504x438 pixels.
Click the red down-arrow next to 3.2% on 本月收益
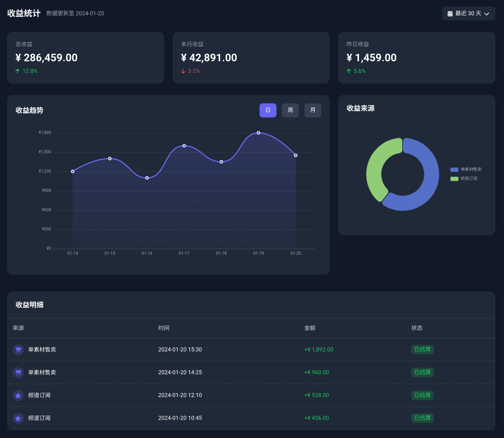tap(183, 71)
